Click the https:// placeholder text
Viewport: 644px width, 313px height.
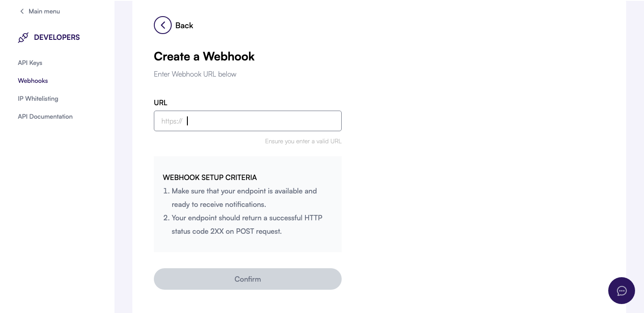pyautogui.click(x=172, y=121)
